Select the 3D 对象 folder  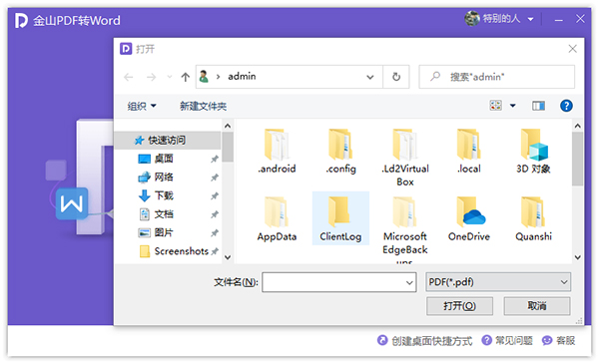tap(533, 152)
